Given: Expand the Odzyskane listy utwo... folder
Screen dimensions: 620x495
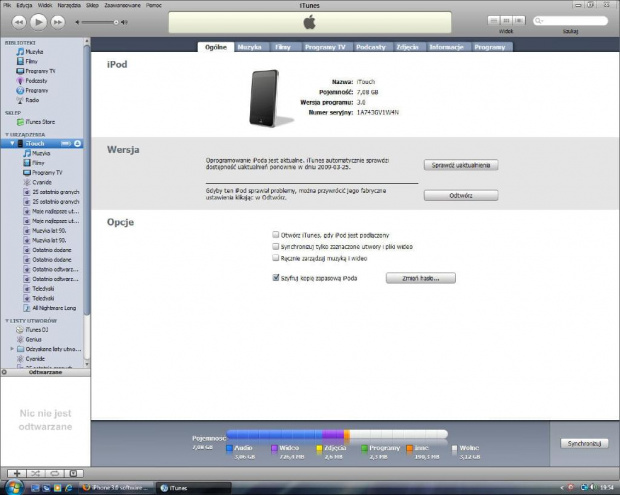Looking at the screenshot, I should (12, 349).
